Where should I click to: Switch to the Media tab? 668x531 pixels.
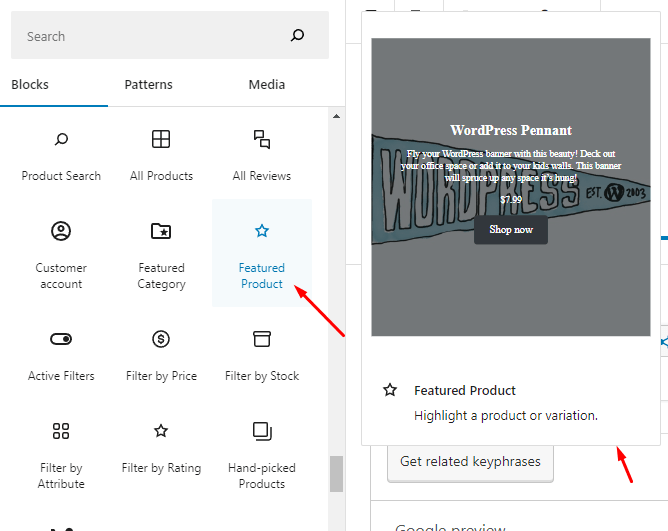pyautogui.click(x=267, y=84)
